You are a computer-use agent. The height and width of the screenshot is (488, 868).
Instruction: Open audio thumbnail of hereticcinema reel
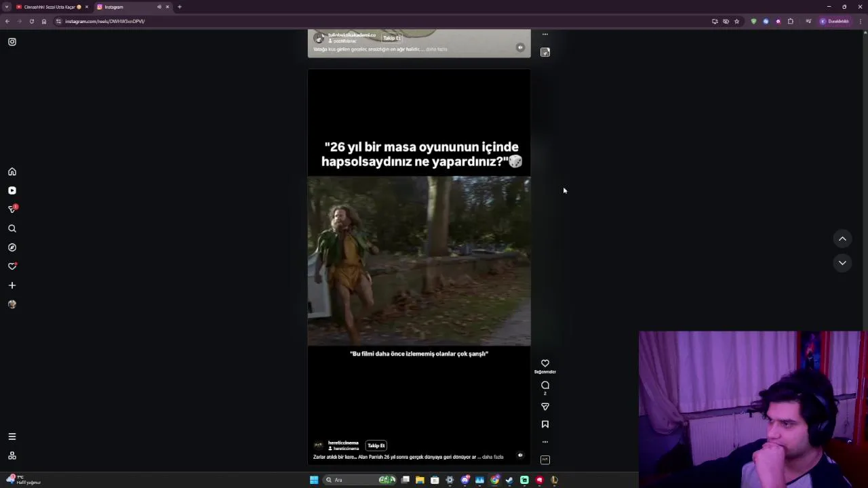(x=545, y=460)
